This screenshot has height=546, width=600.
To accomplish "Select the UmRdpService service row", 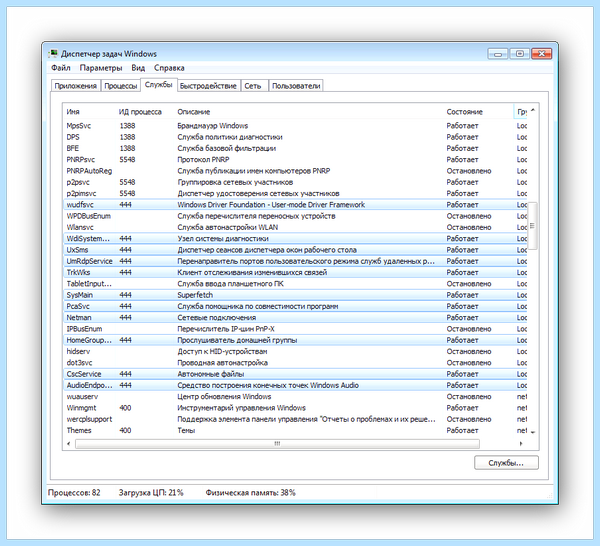I will pos(295,261).
